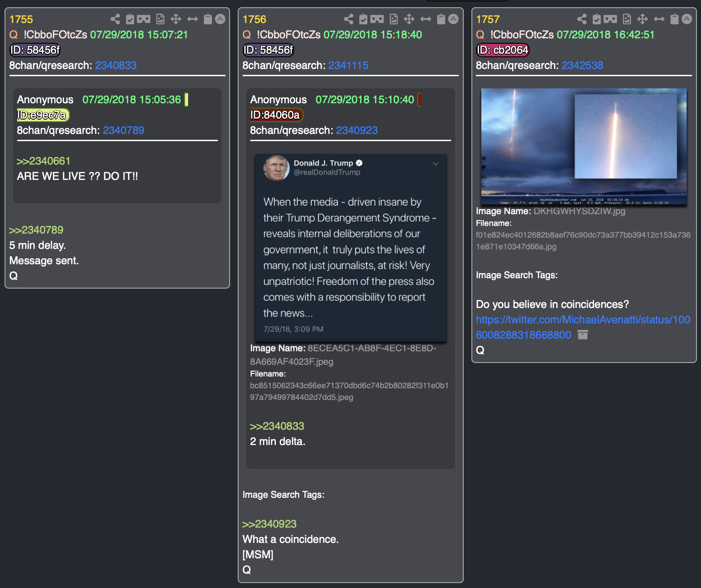
Task: Open the rocket launch image thumbnail
Action: [x=584, y=147]
